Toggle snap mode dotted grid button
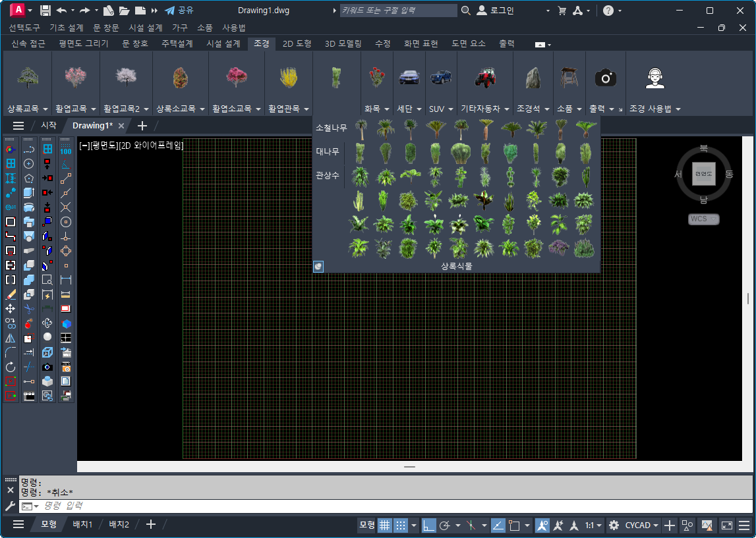Screen dimensions: 756x538 pos(401,525)
